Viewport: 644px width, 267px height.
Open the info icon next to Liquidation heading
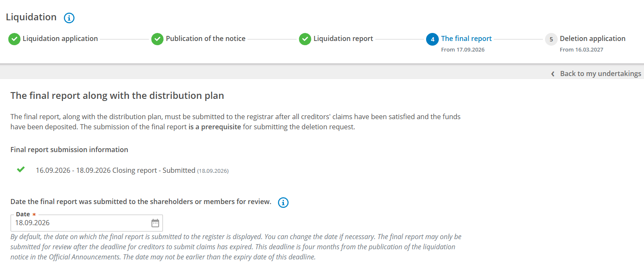pos(69,18)
